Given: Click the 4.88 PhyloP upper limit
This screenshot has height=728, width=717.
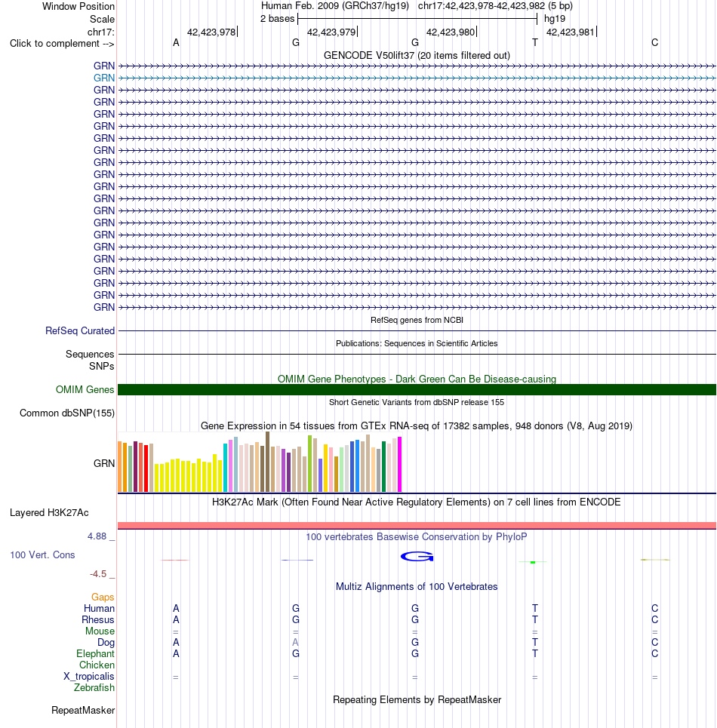Looking at the screenshot, I should click(97, 536).
